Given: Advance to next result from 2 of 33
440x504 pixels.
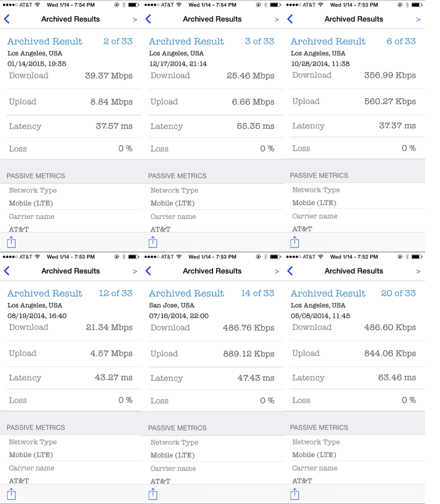Looking at the screenshot, I should click(135, 19).
